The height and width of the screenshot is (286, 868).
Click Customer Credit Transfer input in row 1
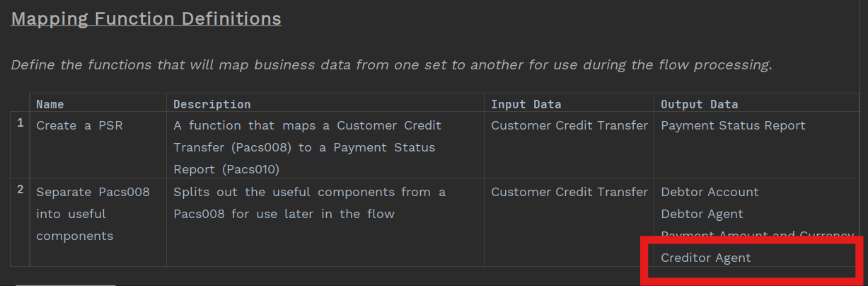(569, 126)
